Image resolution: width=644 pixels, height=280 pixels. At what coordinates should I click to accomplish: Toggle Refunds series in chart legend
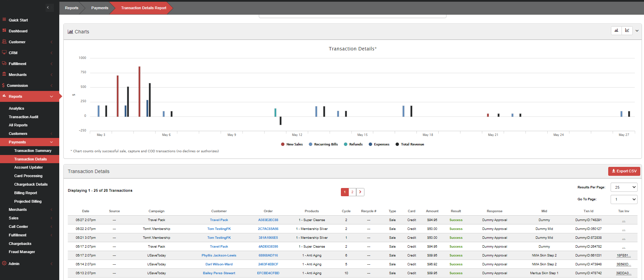(353, 144)
